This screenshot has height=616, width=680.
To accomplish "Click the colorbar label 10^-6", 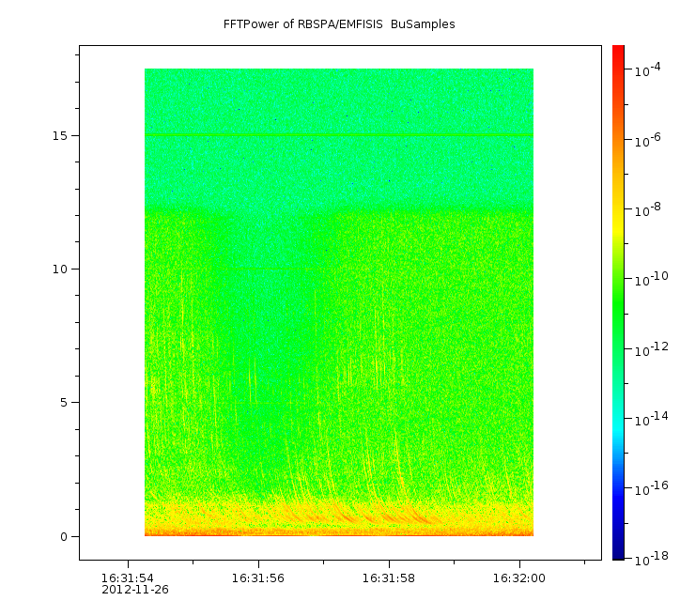I will (648, 140).
